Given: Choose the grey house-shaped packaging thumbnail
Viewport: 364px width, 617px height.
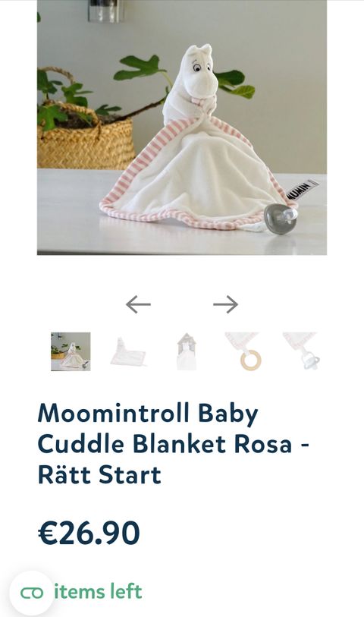Looking at the screenshot, I should [x=187, y=351].
